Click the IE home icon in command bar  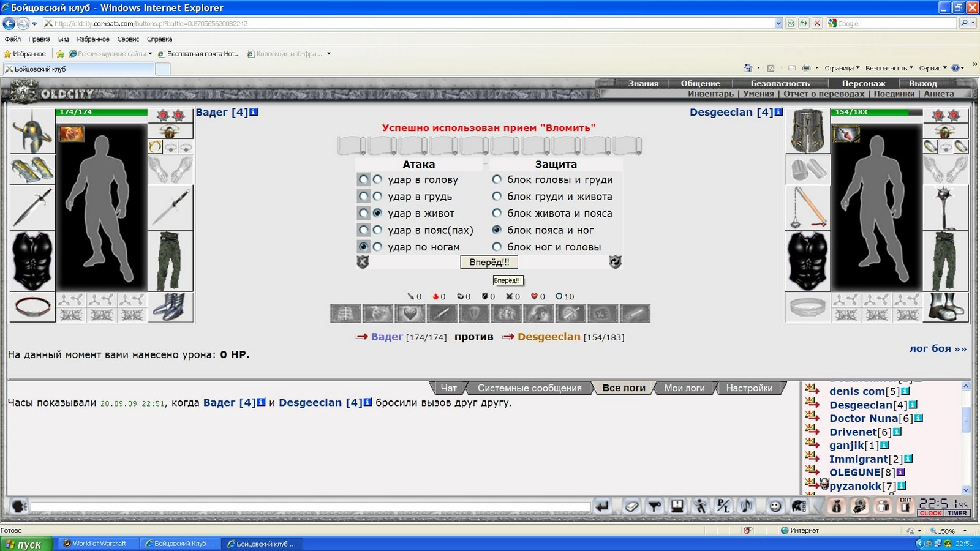[x=748, y=68]
